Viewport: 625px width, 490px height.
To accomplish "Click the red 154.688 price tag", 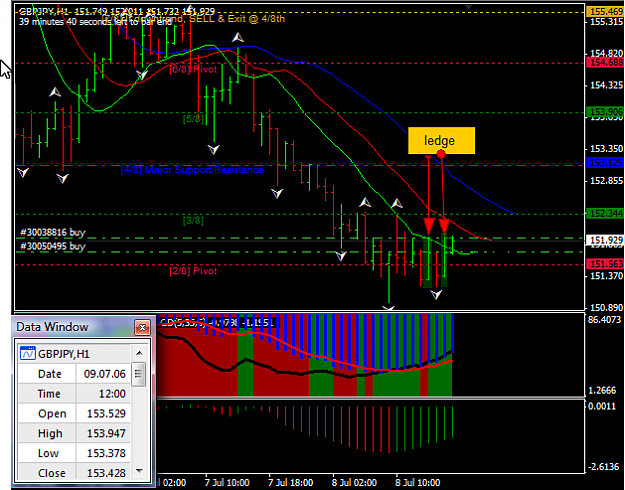I will point(606,63).
